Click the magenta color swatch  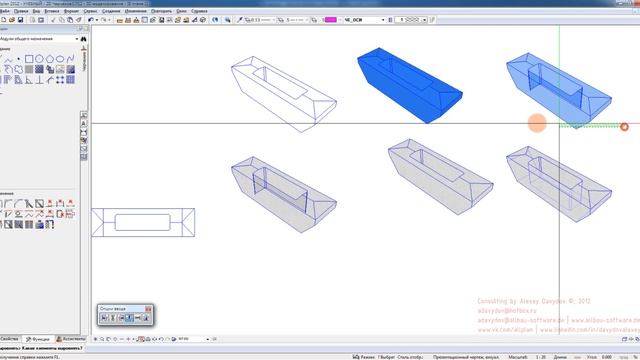[331, 20]
